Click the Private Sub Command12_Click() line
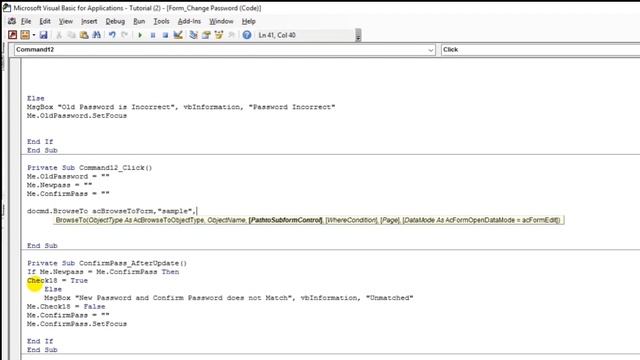The image size is (640, 360). click(89, 168)
